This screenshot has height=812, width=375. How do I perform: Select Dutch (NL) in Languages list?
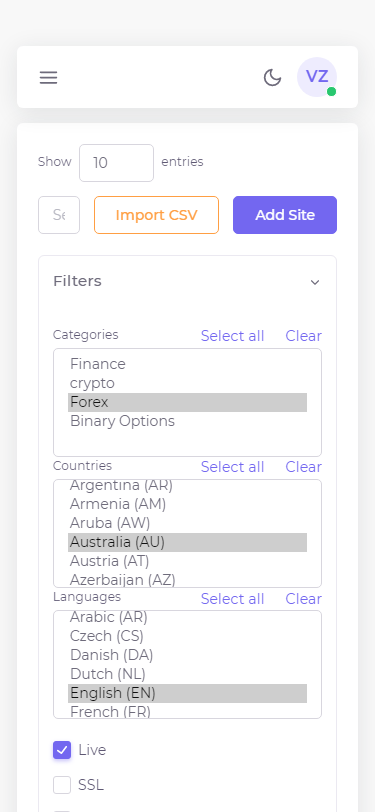coord(188,674)
